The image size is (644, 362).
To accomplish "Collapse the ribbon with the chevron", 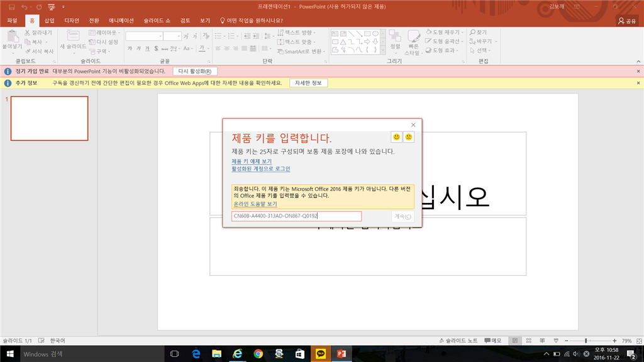I will tap(638, 61).
